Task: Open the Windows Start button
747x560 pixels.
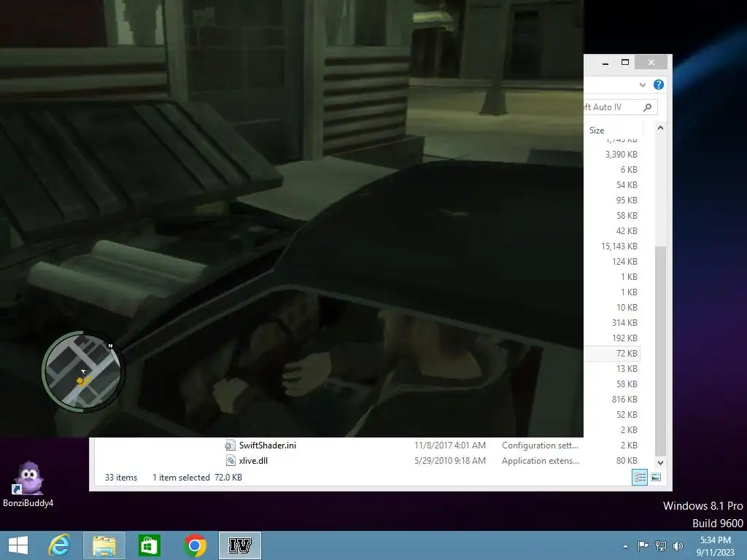Action: tap(18, 545)
